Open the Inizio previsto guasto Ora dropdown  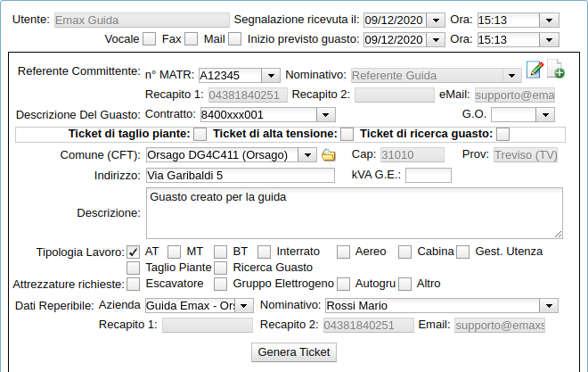[549, 39]
